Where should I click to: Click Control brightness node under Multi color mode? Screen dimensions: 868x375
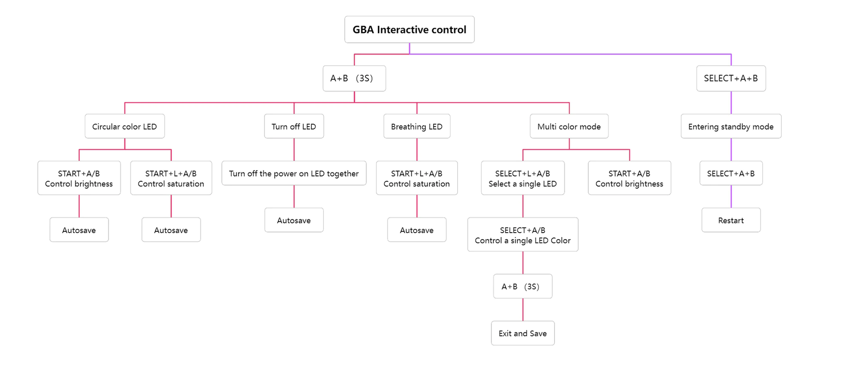(x=629, y=178)
